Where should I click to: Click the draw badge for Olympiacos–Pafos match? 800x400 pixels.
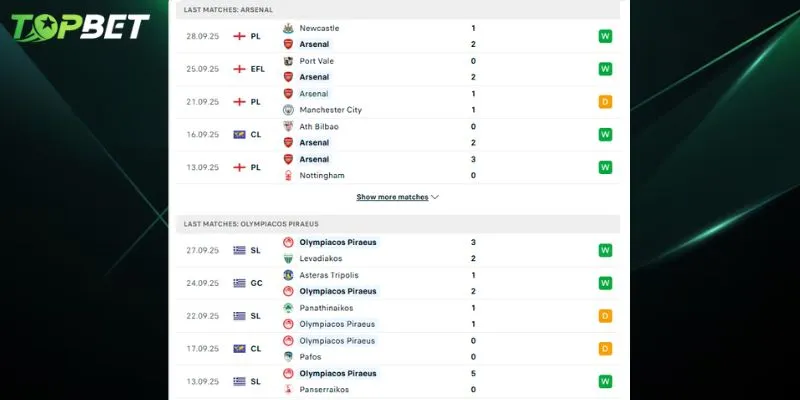605,349
